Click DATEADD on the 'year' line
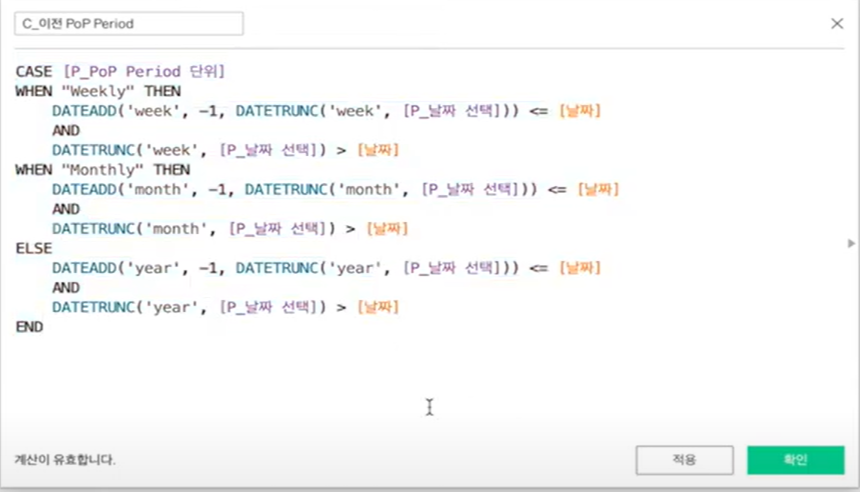The image size is (860, 492). 84,268
